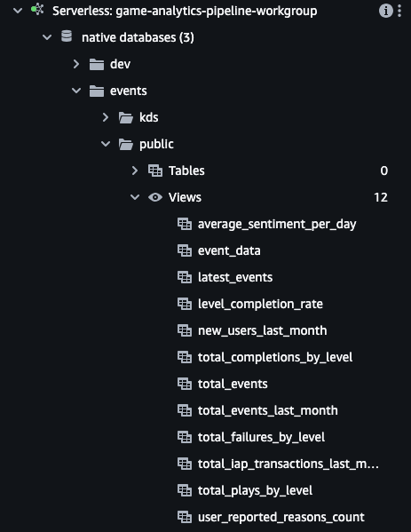
Task: Collapse the native databases chevron
Action: [x=47, y=37]
